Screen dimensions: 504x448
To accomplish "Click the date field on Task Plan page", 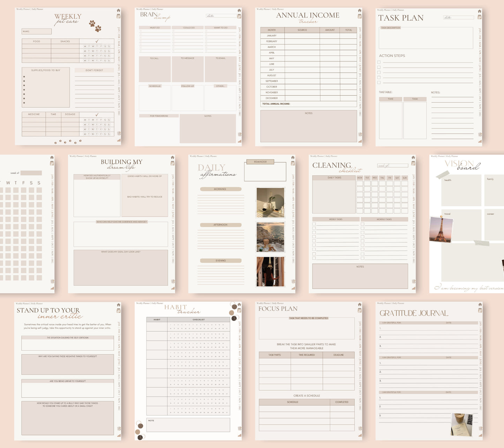I will point(459,17).
